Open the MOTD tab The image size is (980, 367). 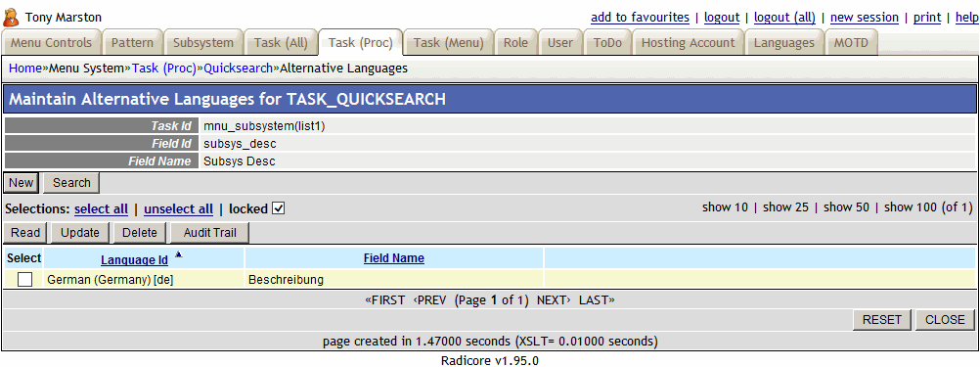click(x=851, y=43)
